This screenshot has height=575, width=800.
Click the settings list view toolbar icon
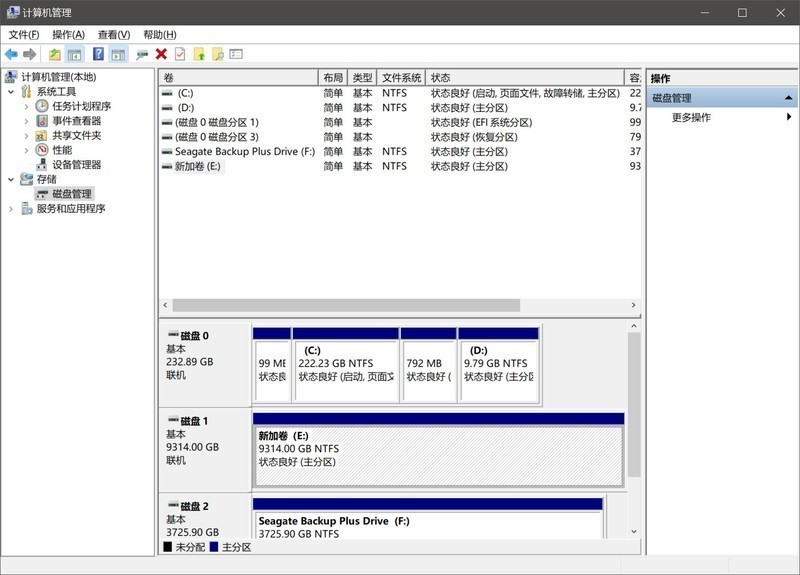236,54
